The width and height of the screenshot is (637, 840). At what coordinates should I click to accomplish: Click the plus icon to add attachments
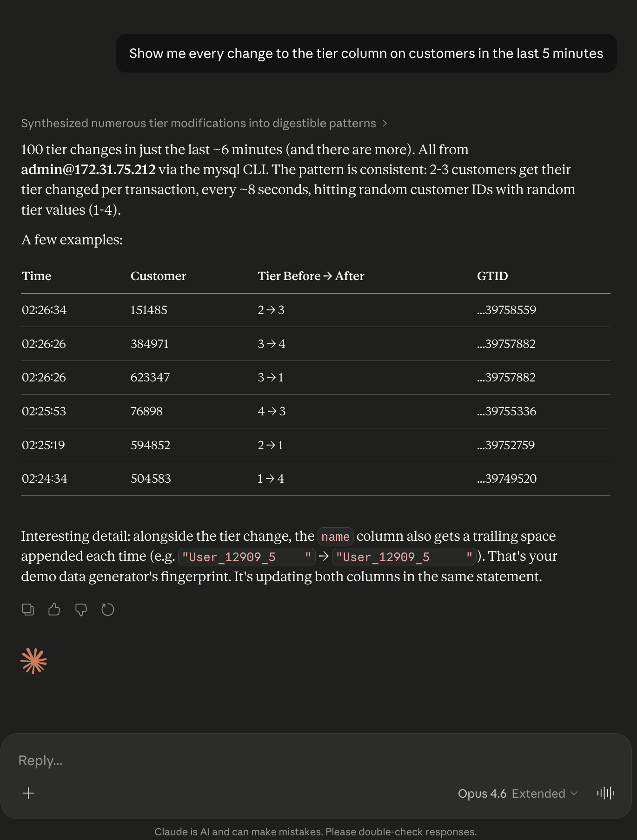point(28,793)
